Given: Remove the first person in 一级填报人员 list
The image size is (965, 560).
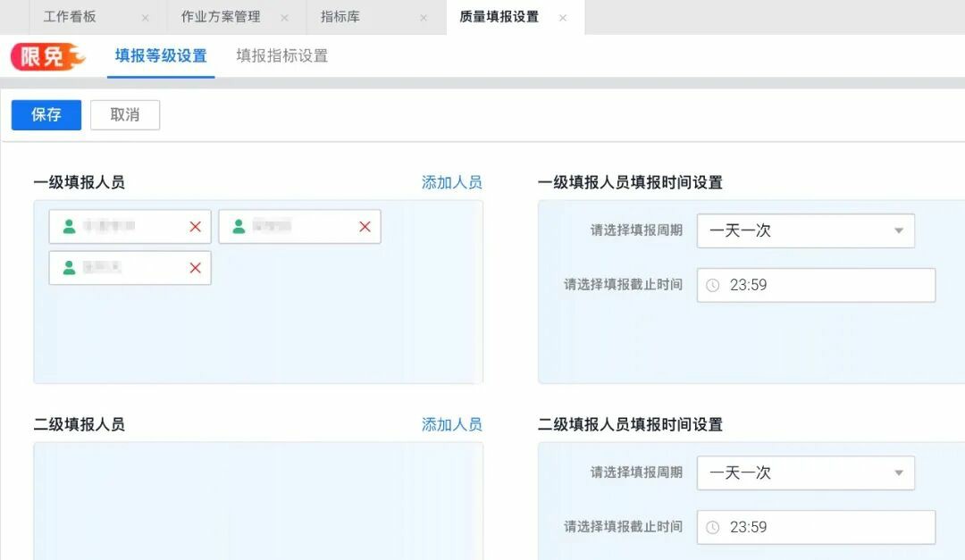Looking at the screenshot, I should pyautogui.click(x=195, y=226).
